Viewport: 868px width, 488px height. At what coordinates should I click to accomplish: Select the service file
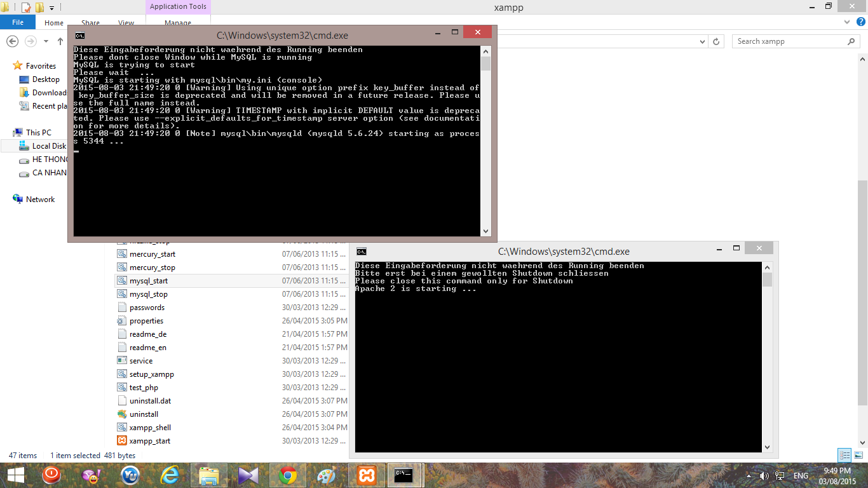141,361
